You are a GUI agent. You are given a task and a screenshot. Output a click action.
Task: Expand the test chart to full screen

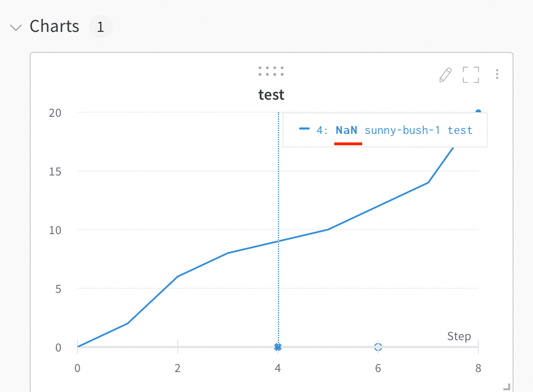click(x=471, y=75)
